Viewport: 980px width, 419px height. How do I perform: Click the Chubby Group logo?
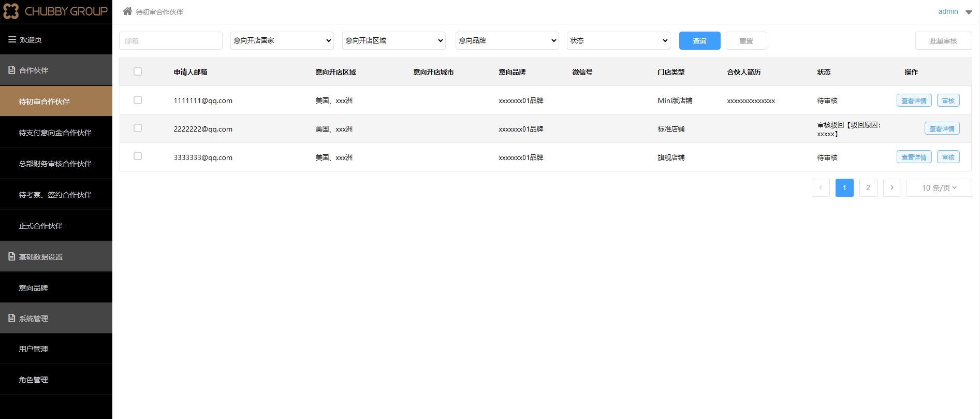pyautogui.click(x=56, y=11)
